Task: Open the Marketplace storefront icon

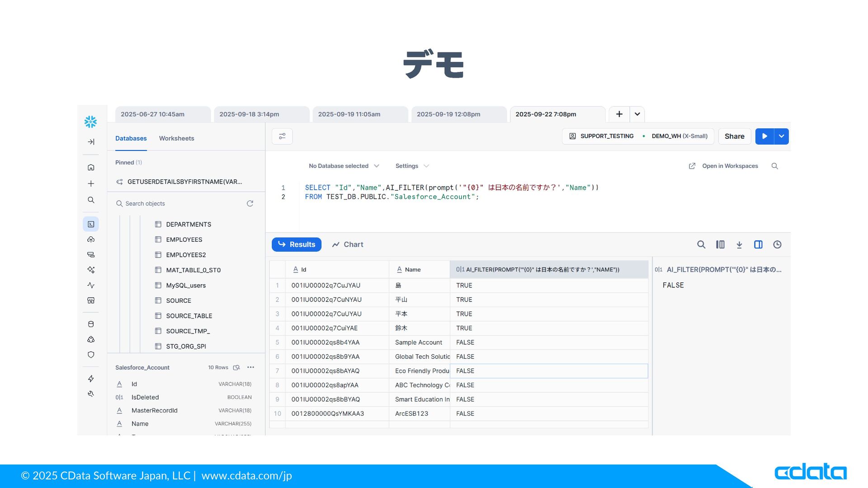Action: (x=91, y=300)
